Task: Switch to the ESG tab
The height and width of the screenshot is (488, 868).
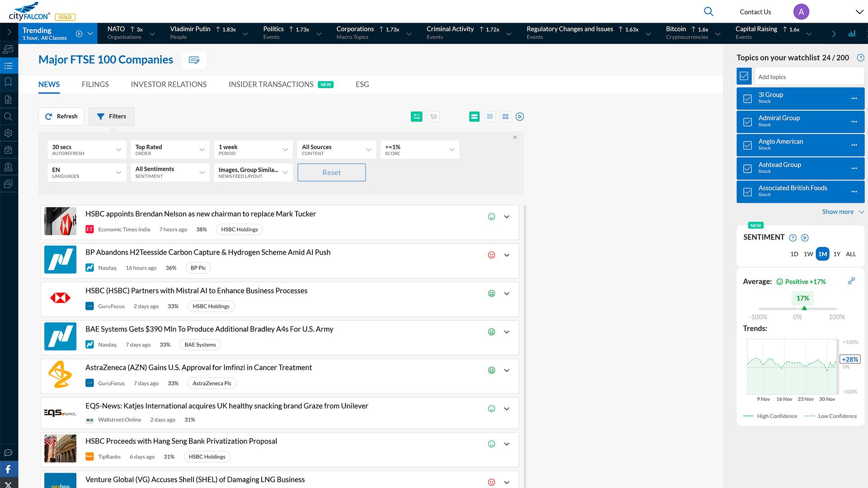Action: pos(362,84)
